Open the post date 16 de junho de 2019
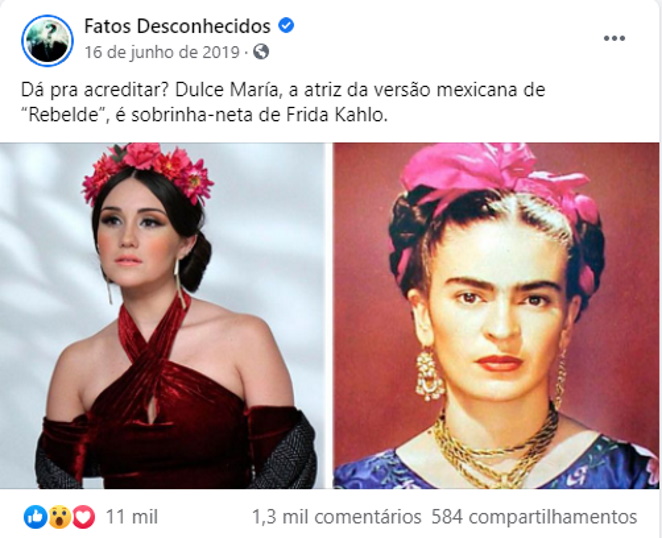This screenshot has width=662, height=538. (x=162, y=52)
